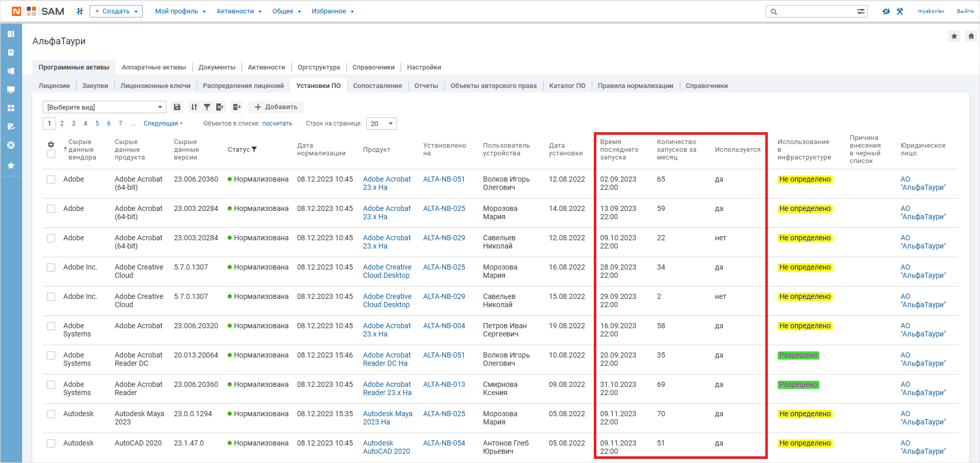This screenshot has height=463, width=980.
Task: Expand the Избранное menu
Action: pos(333,11)
